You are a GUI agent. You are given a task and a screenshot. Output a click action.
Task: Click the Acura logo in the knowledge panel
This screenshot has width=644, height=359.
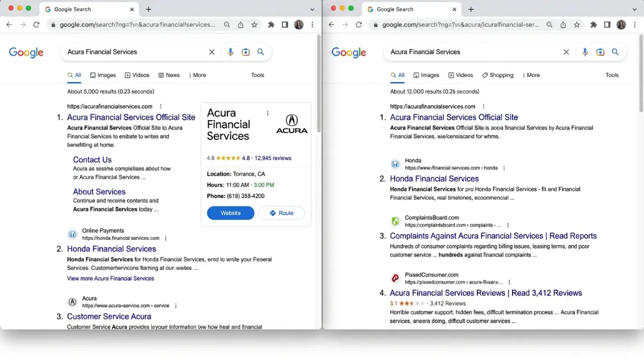291,124
